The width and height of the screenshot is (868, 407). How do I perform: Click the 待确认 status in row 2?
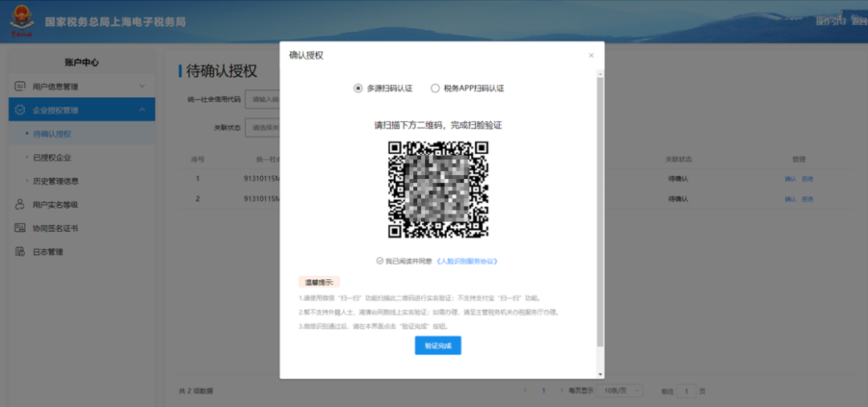pos(678,198)
